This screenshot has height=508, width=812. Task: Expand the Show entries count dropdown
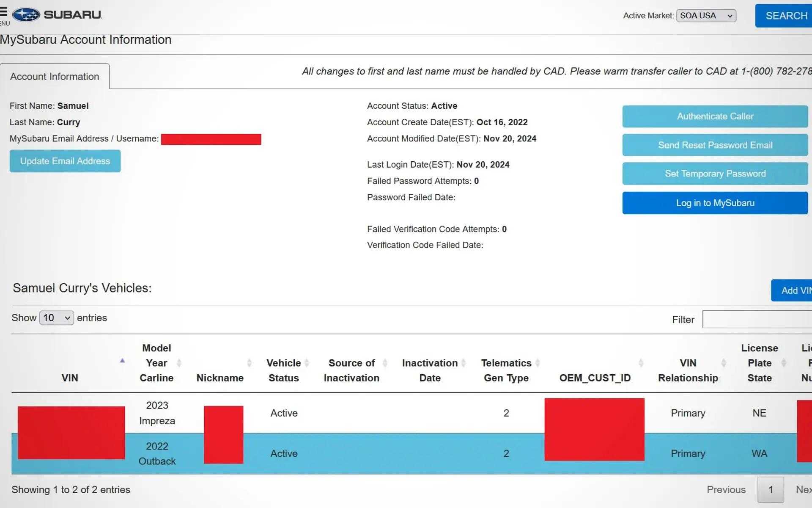point(56,318)
